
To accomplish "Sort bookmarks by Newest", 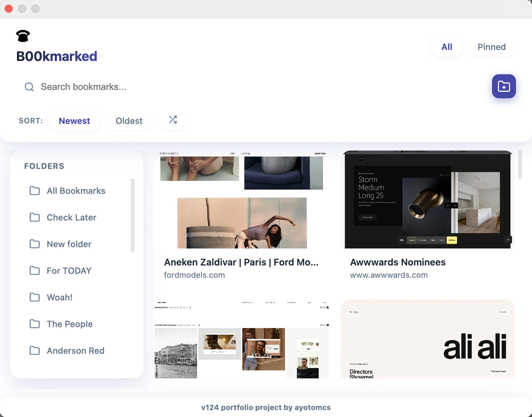I will tap(74, 121).
